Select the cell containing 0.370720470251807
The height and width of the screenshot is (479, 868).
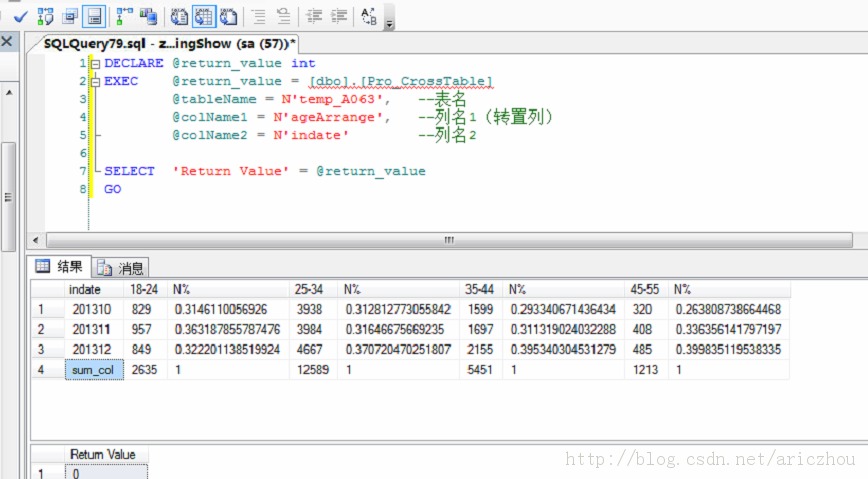398,349
